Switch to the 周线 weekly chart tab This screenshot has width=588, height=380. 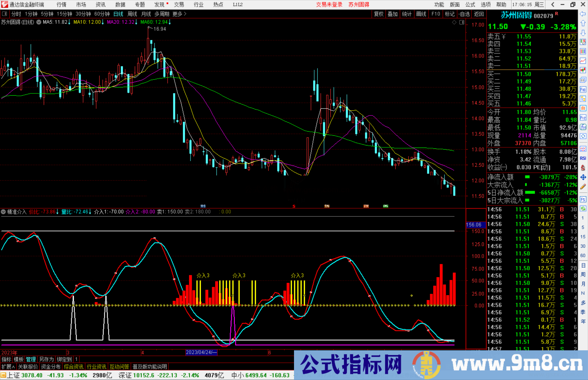pos(132,14)
